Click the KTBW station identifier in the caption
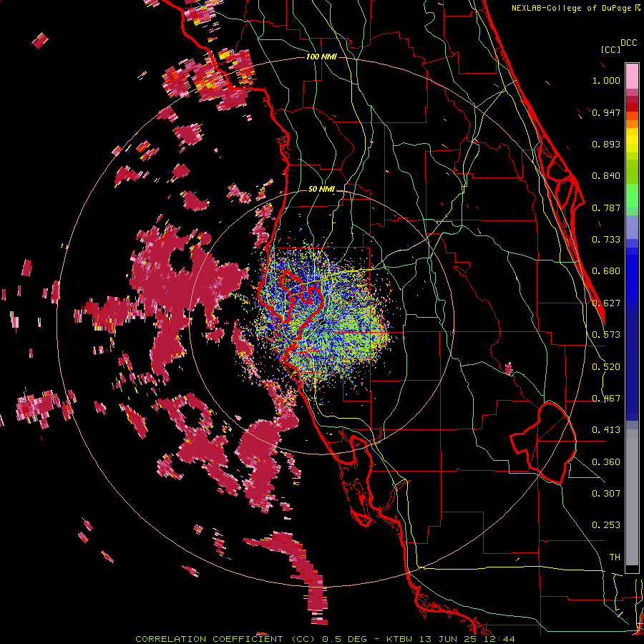644x644 pixels. click(x=400, y=639)
